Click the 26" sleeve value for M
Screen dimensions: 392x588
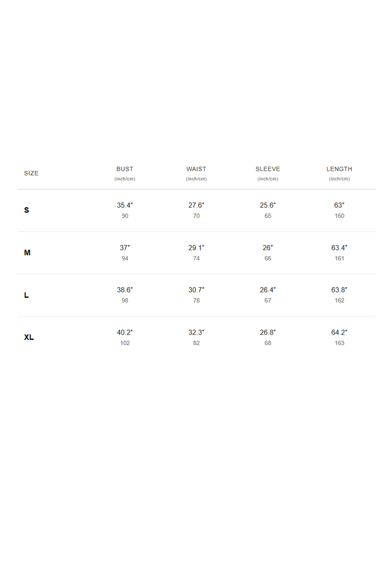(268, 248)
